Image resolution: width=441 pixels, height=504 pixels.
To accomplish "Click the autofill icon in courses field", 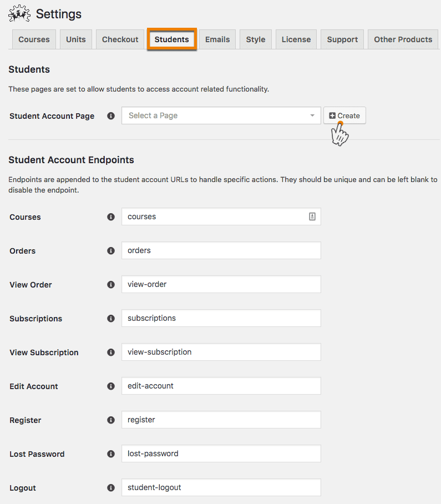I will pyautogui.click(x=312, y=216).
